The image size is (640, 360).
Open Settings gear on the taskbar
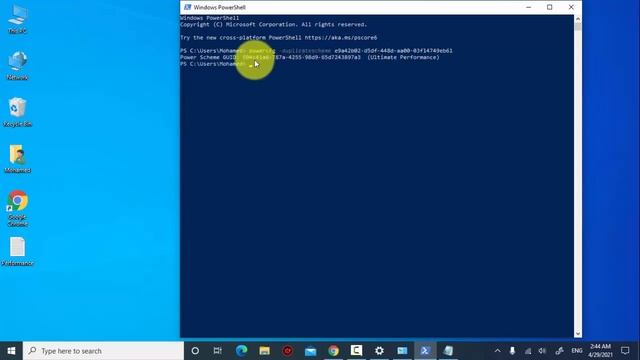379,351
